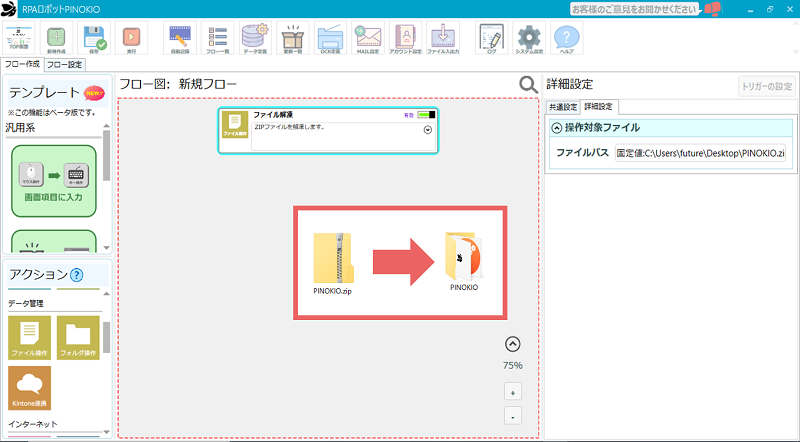Screen dimensions: 800x442
Task: Open the フロー一覧 flow list
Action: 217,38
